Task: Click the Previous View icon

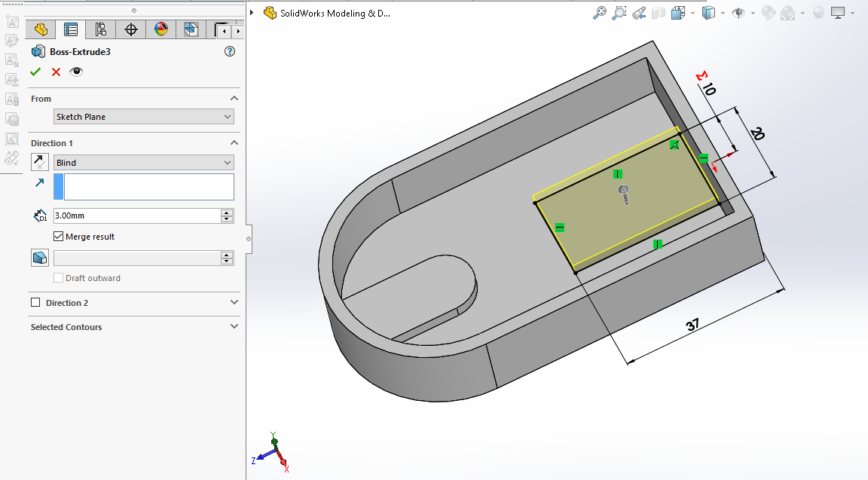Action: pyautogui.click(x=639, y=13)
